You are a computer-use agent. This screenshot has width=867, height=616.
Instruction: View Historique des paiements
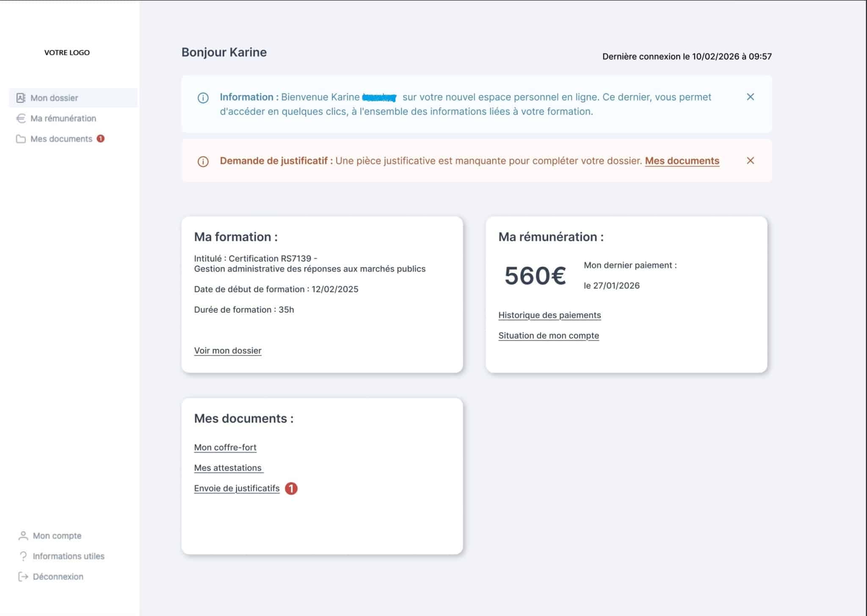[549, 315]
